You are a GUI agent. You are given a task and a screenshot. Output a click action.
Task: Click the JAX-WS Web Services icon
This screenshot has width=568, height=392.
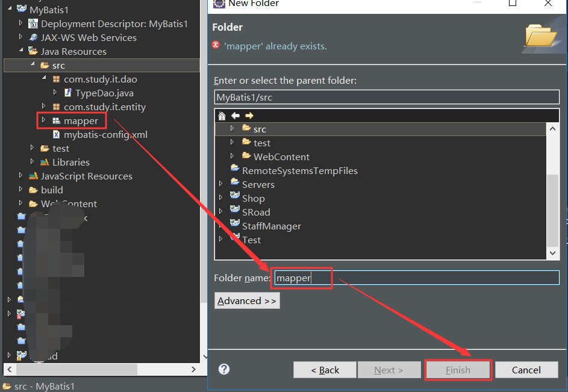33,37
